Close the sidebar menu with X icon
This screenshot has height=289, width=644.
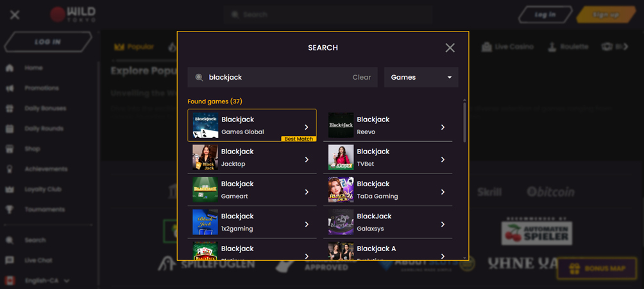click(x=15, y=15)
